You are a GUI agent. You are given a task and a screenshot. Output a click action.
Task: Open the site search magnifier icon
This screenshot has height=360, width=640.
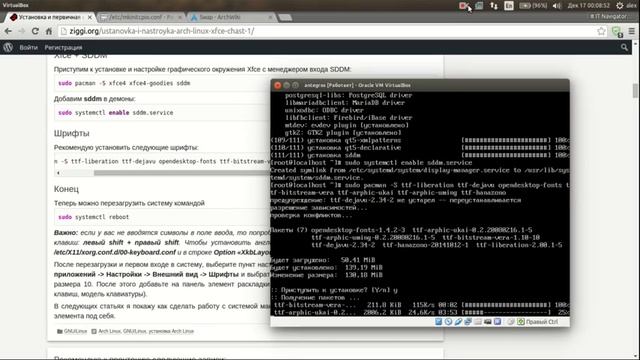click(x=624, y=47)
